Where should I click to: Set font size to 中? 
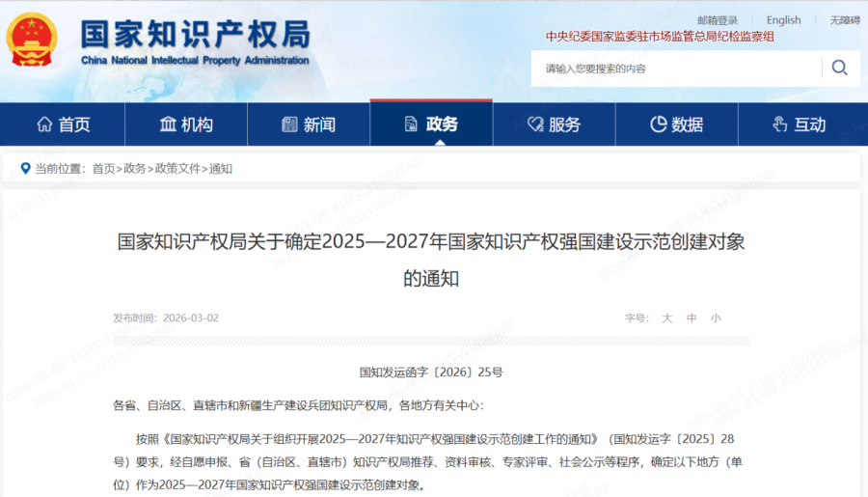pyautogui.click(x=692, y=318)
